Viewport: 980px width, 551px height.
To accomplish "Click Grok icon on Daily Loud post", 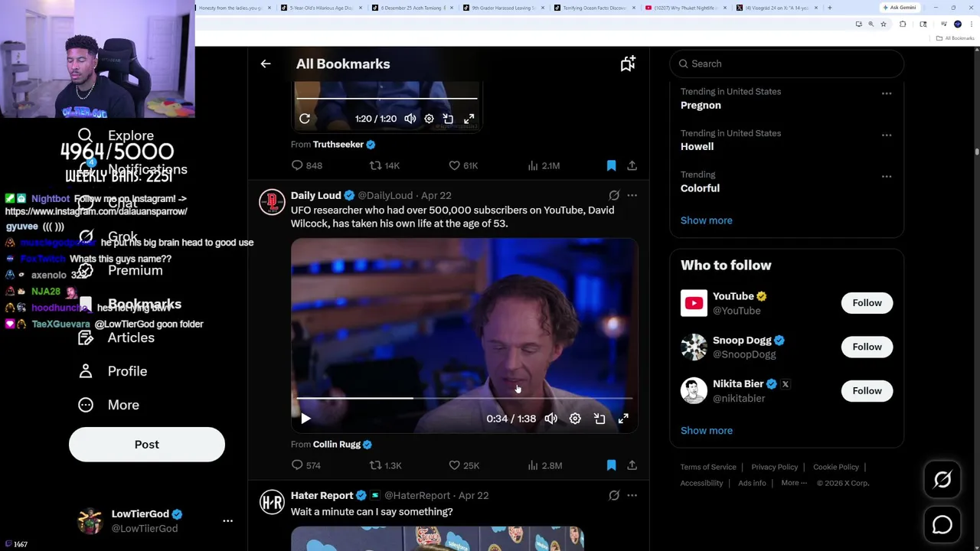I will click(614, 195).
